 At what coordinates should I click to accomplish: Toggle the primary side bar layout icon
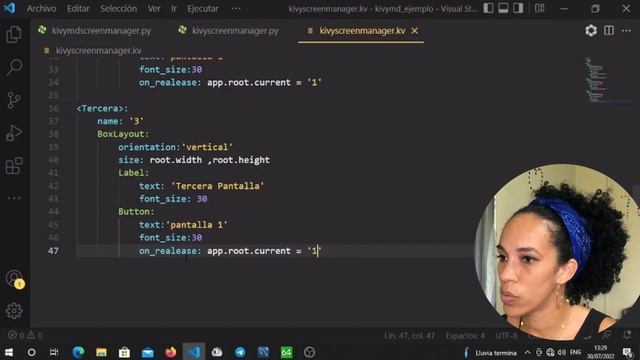[488, 8]
